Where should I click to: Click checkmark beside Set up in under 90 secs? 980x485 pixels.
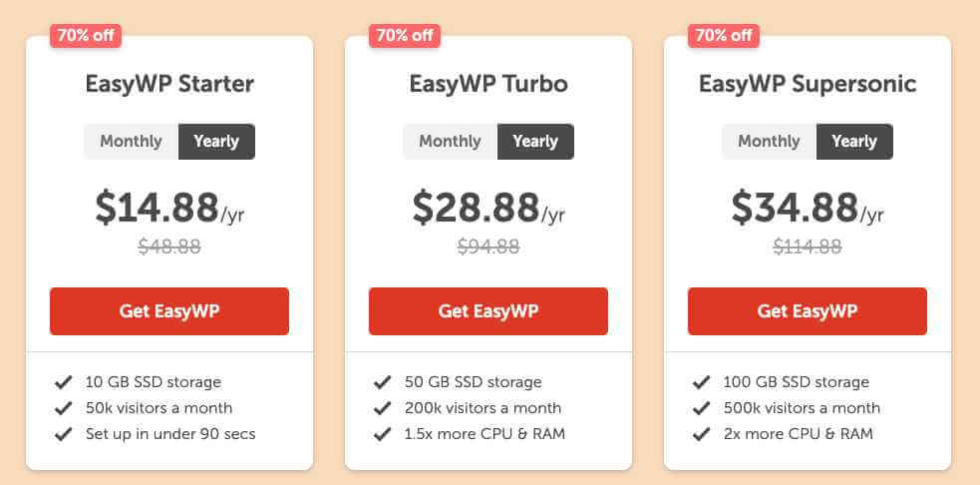coord(63,434)
